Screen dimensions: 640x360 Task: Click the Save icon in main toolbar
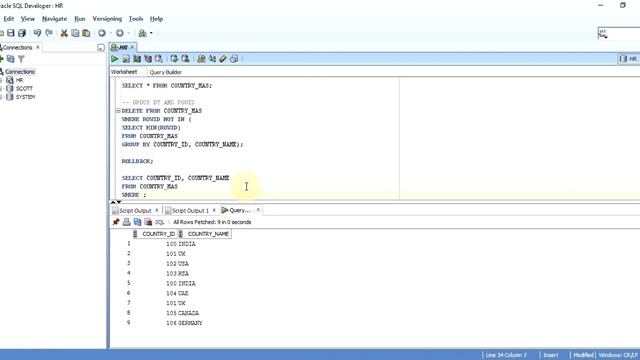(x=11, y=33)
